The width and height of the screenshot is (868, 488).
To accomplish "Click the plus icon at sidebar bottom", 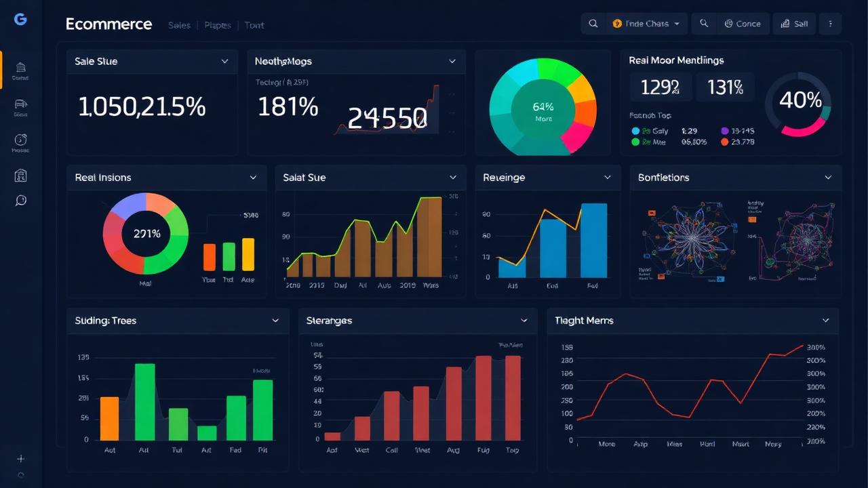I will coord(20,457).
